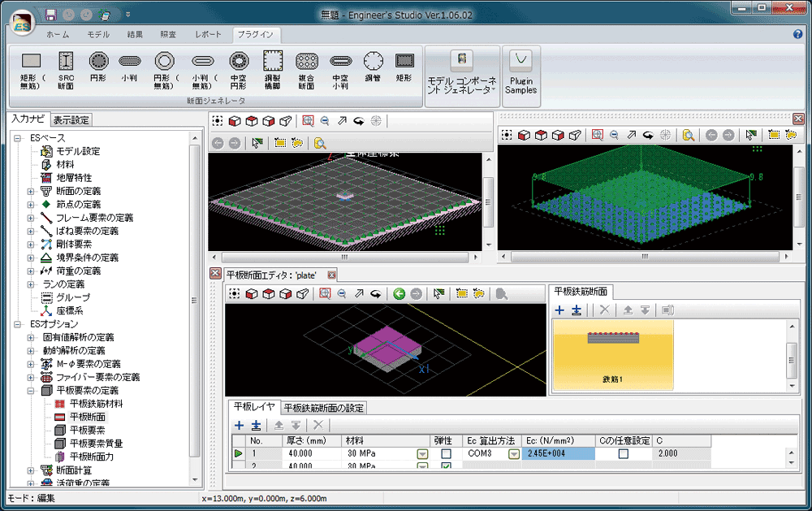
Task: Open Ec算出方法 COM3 dropdown
Action: point(514,454)
